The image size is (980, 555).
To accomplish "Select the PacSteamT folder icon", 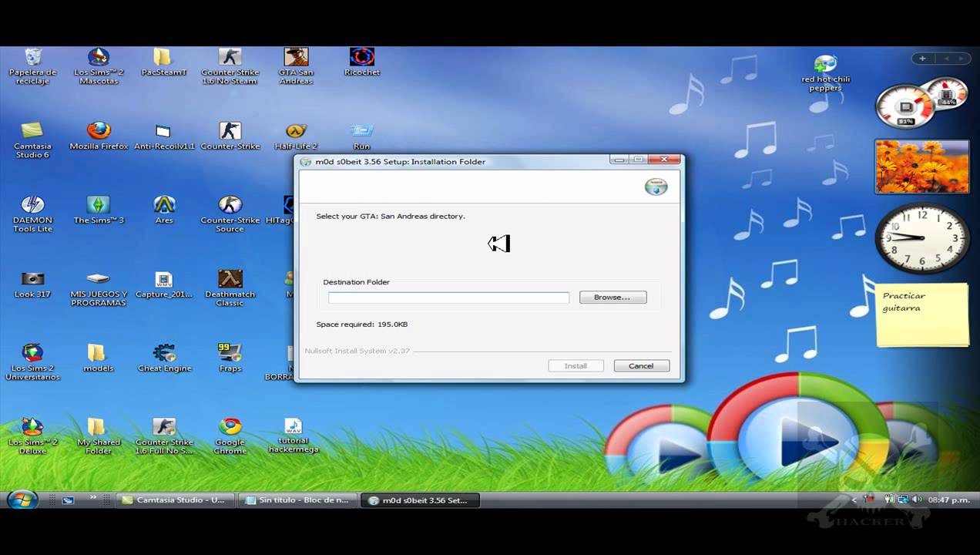I will pos(163,62).
